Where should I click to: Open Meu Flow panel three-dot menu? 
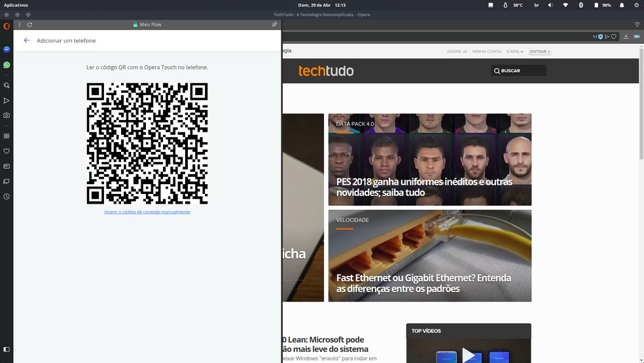(x=20, y=24)
